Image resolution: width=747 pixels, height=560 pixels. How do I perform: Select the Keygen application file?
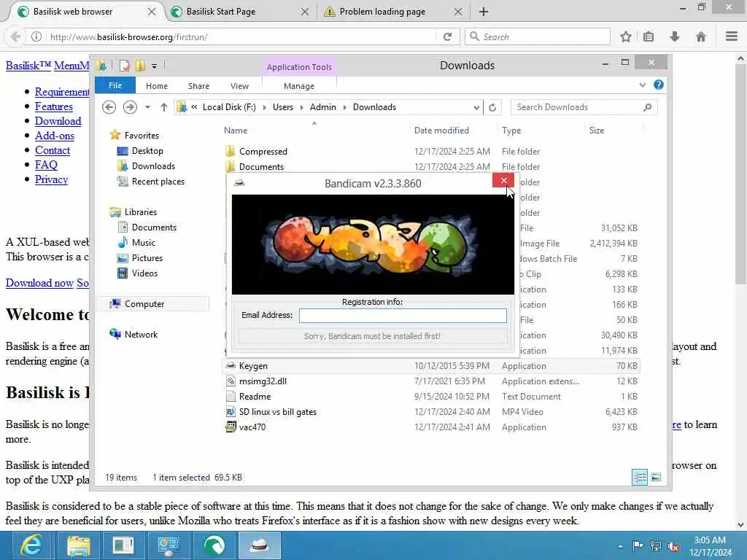[x=431, y=366]
